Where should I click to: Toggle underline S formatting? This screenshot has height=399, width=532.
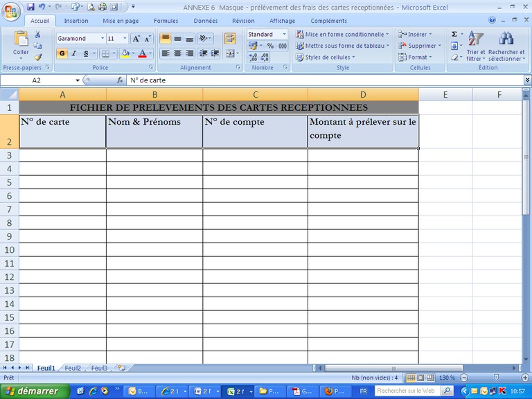(x=86, y=53)
